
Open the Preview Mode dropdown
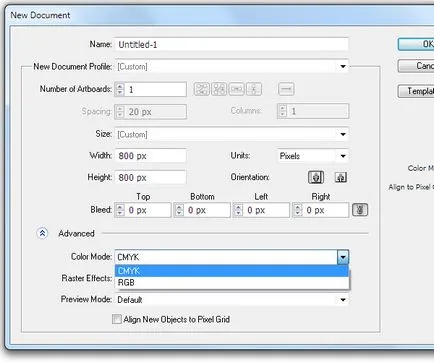coord(343,300)
